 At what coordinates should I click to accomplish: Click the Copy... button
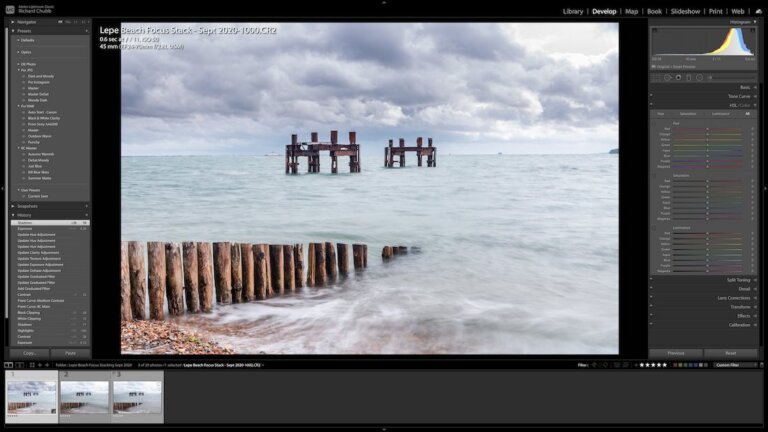pos(29,353)
